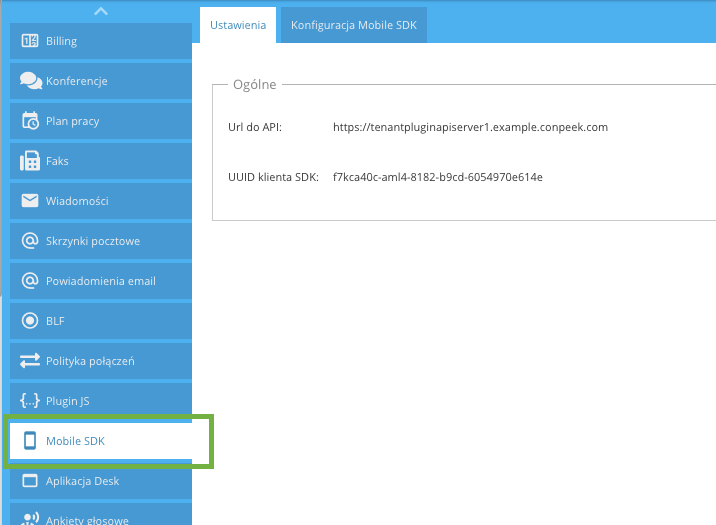Image resolution: width=716 pixels, height=525 pixels.
Task: Open the Plugin JS label
Action: [68, 401]
